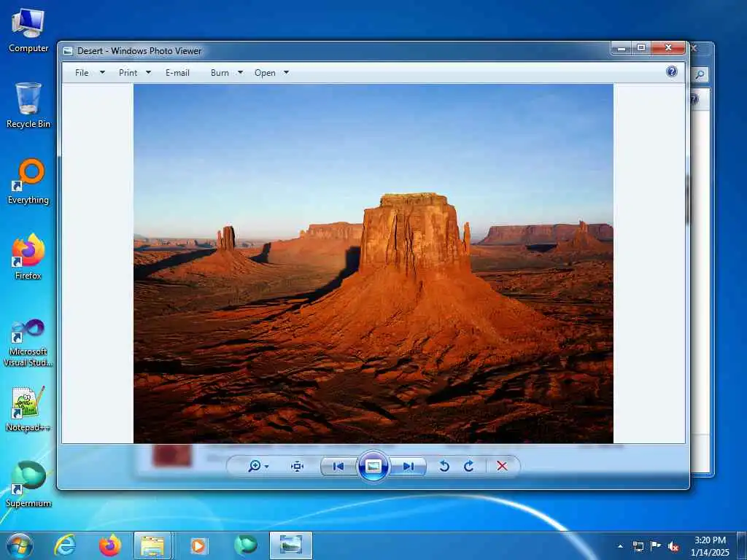The image size is (747, 560).
Task: Open the clock showing 3:20 PM
Action: click(x=710, y=546)
